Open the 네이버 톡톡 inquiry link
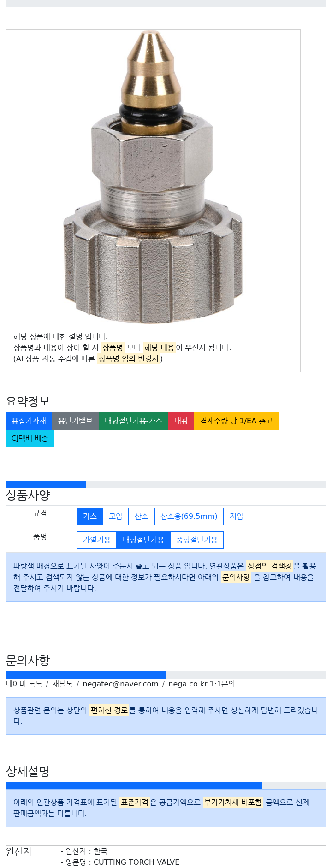Image resolution: width=332 pixels, height=868 pixels. 24,684
